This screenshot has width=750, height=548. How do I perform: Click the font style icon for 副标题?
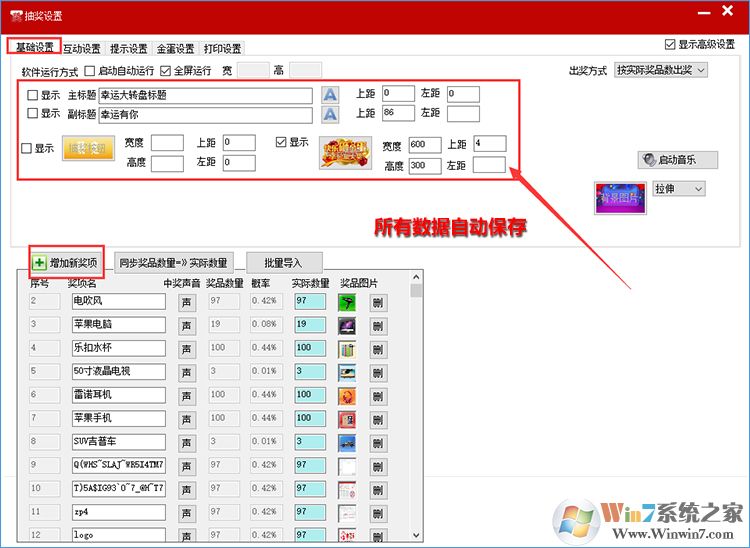click(x=330, y=114)
